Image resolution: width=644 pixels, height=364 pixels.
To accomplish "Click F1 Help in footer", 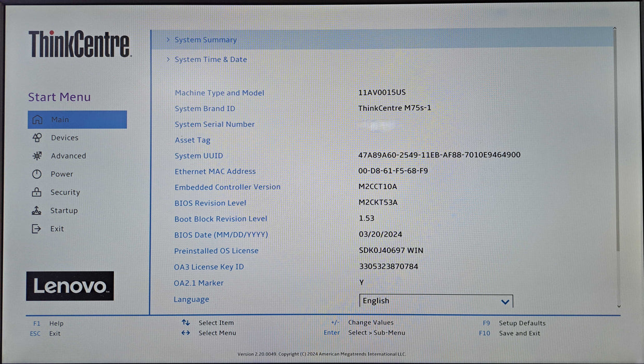I will pos(48,323).
